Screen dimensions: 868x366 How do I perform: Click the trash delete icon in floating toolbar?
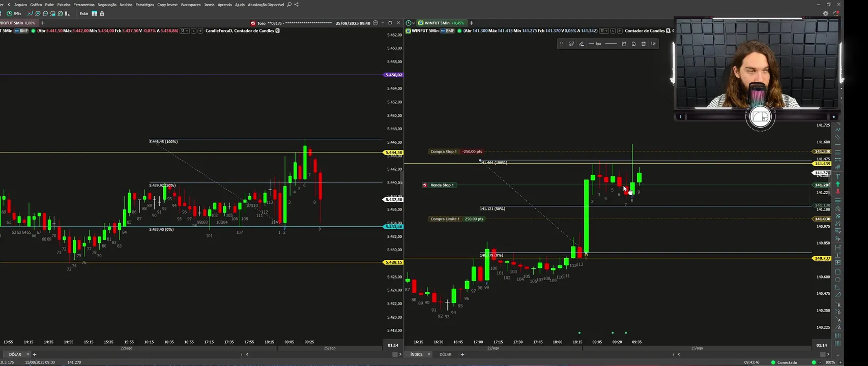click(x=644, y=44)
